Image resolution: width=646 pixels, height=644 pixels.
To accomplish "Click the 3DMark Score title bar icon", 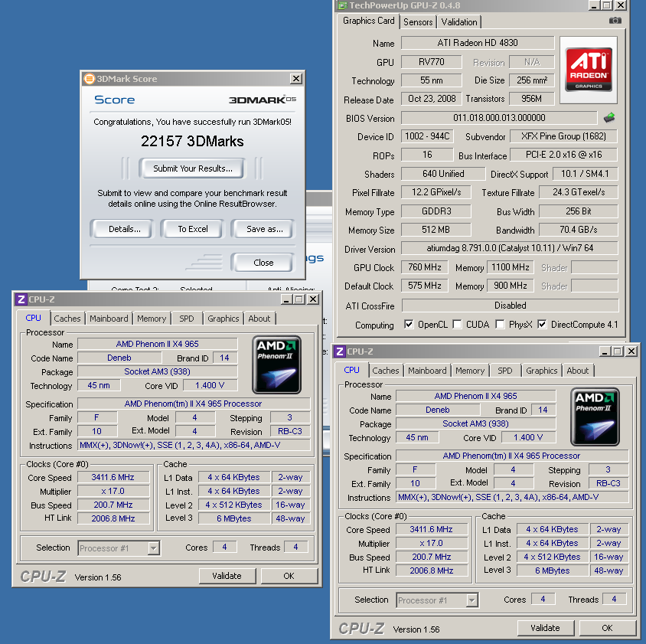I will 89,79.
